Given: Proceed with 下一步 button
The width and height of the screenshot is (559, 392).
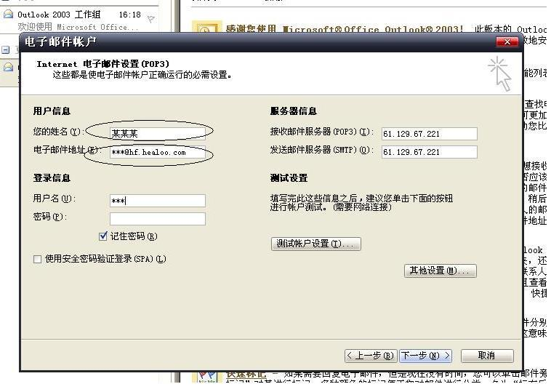Looking at the screenshot, I should pos(425,356).
